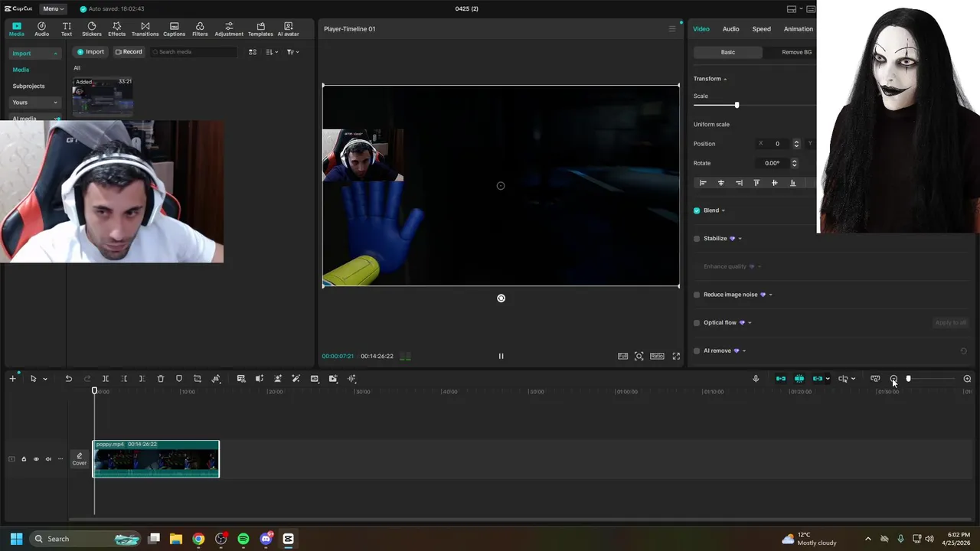Split the clip at the playhead
This screenshot has height=551, width=980.
(x=106, y=379)
